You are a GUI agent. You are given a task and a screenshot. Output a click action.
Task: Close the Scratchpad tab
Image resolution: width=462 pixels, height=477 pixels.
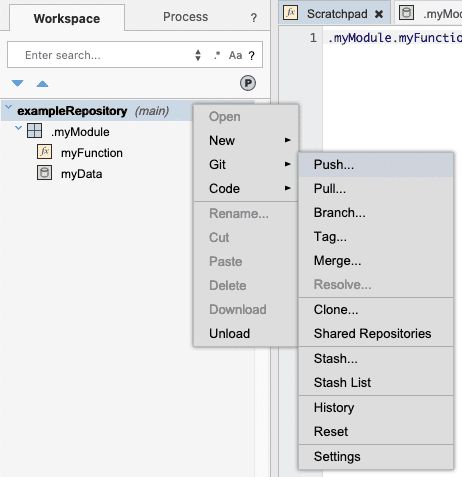379,14
